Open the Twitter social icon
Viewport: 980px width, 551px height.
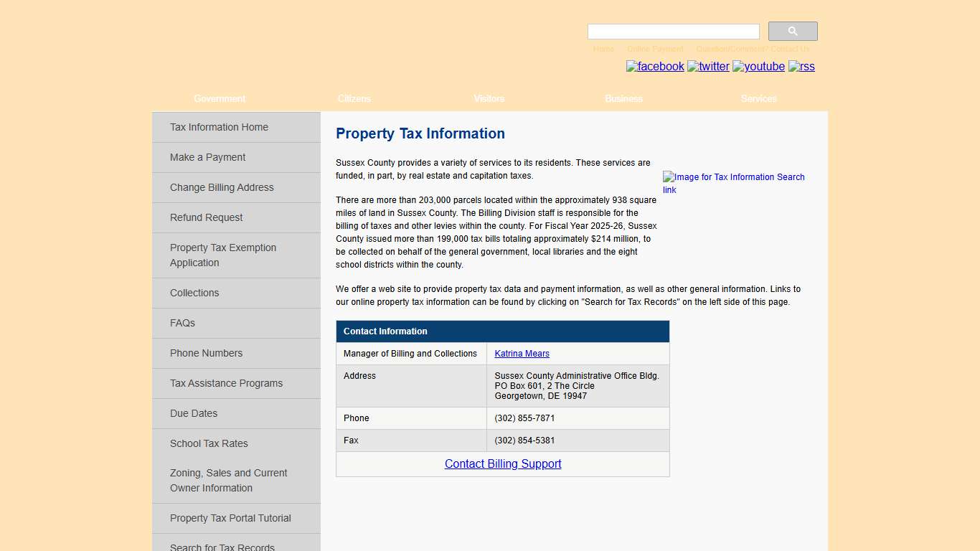708,66
